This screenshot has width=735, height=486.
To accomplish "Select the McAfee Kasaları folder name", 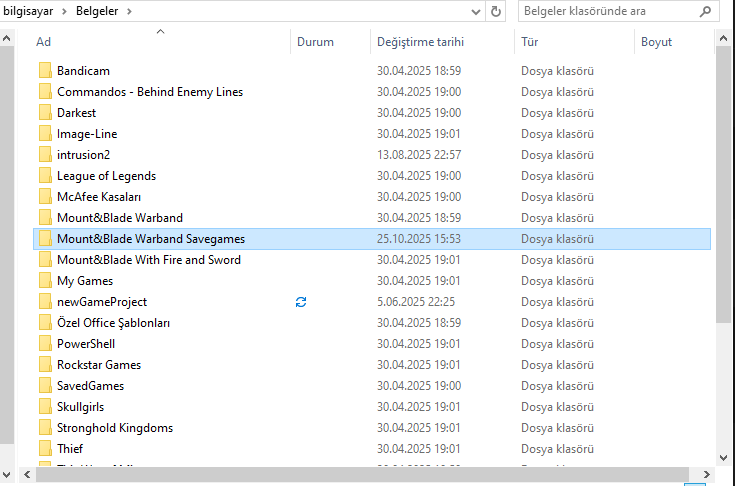I will tap(99, 197).
